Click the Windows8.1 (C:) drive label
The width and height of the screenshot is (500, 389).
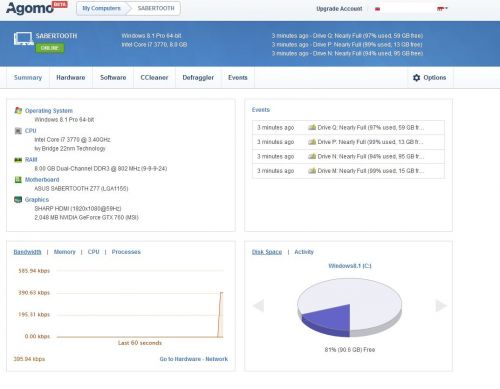350,266
